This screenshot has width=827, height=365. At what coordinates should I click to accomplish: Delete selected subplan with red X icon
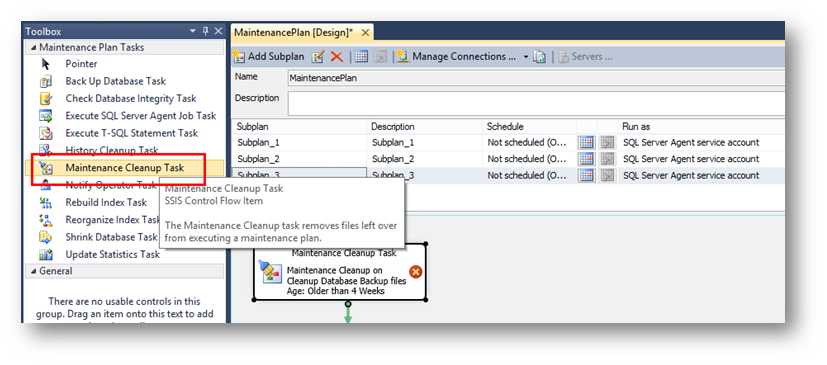point(336,56)
